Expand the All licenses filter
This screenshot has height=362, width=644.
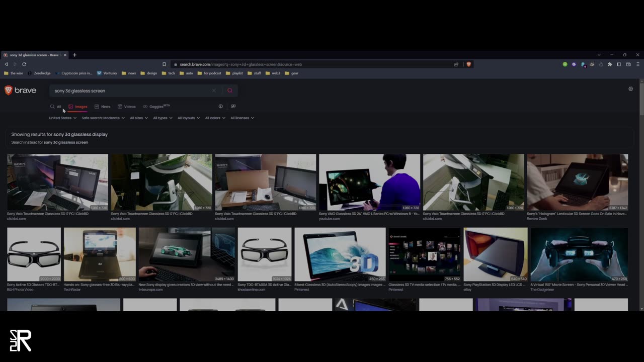[242, 118]
